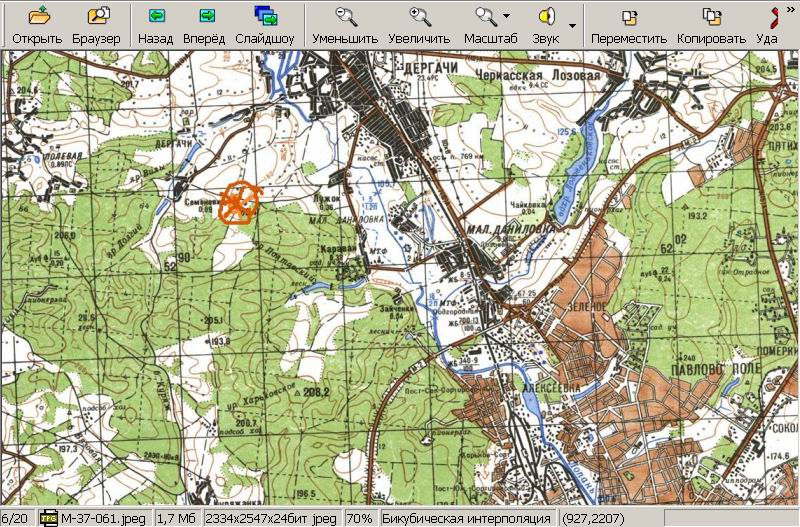The width and height of the screenshot is (800, 527).
Task: Expand the toolbar overflow chevron
Action: click(788, 7)
